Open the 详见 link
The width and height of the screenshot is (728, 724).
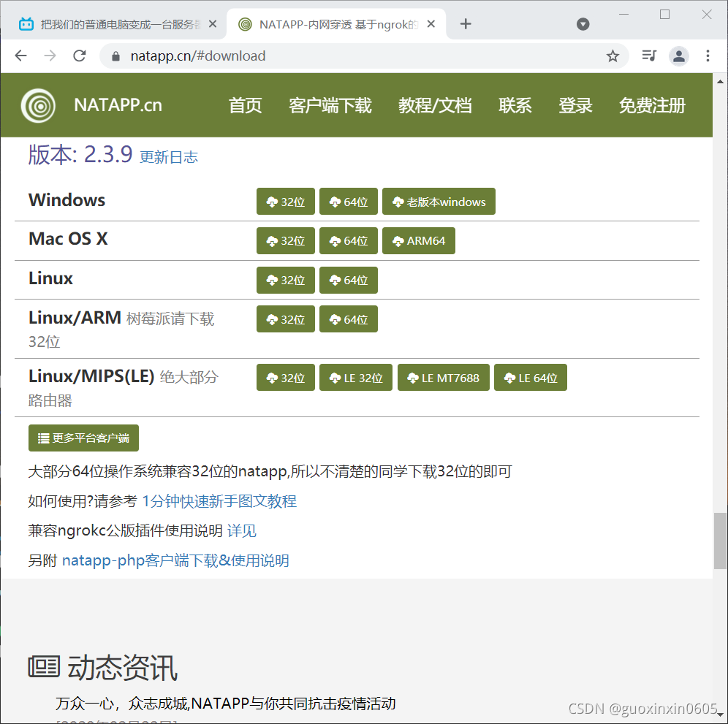[x=241, y=531]
